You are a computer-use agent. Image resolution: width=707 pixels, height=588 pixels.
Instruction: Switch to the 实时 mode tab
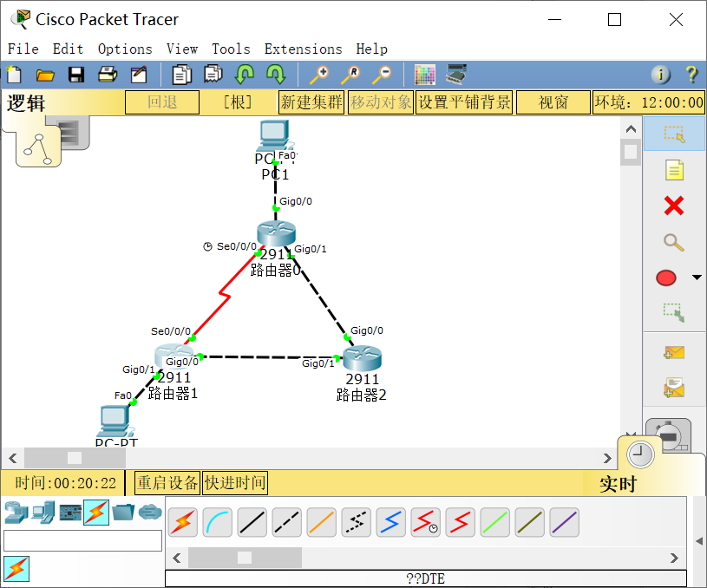click(x=618, y=484)
